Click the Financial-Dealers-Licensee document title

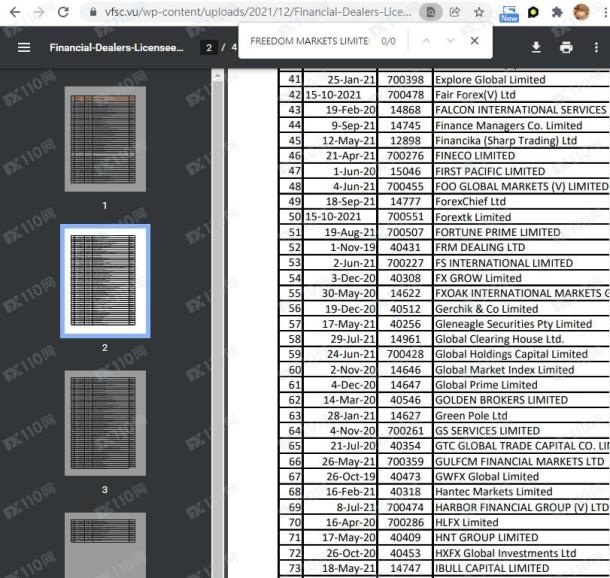(116, 47)
